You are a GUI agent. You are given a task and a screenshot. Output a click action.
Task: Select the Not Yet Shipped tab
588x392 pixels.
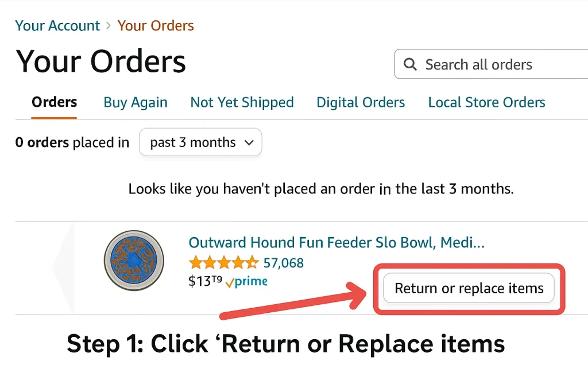[242, 102]
